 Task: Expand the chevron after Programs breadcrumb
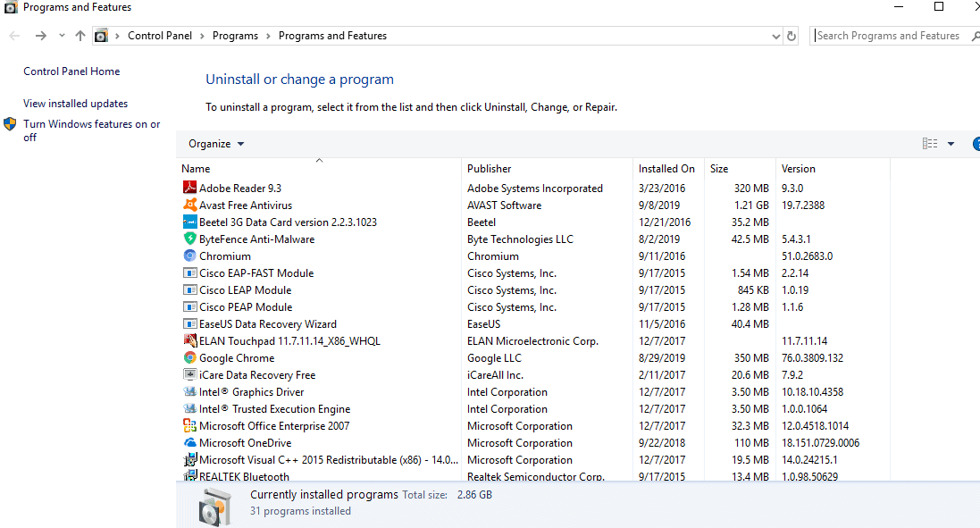tap(268, 37)
